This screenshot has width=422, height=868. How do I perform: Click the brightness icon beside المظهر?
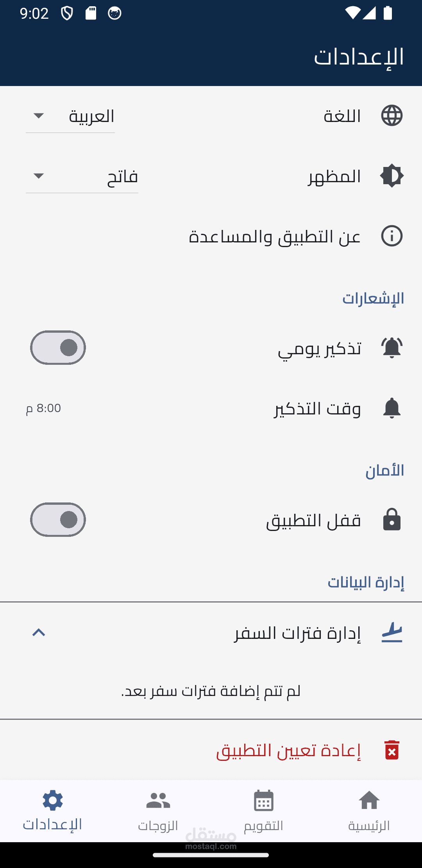tap(392, 176)
